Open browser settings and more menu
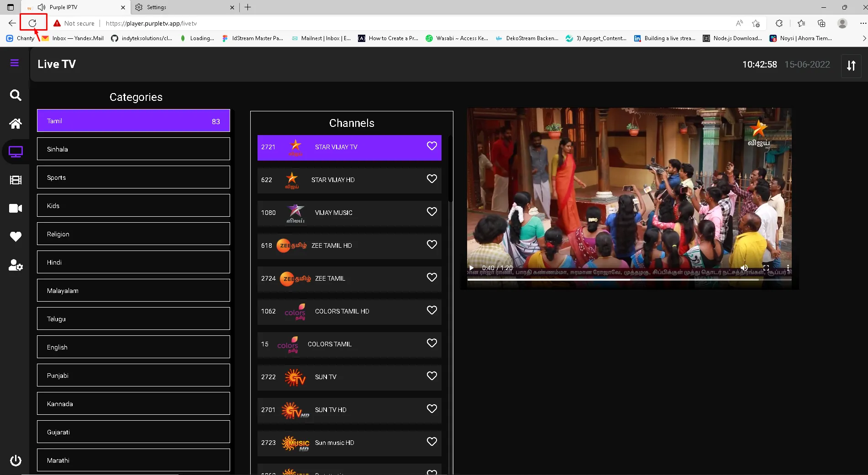 point(863,23)
